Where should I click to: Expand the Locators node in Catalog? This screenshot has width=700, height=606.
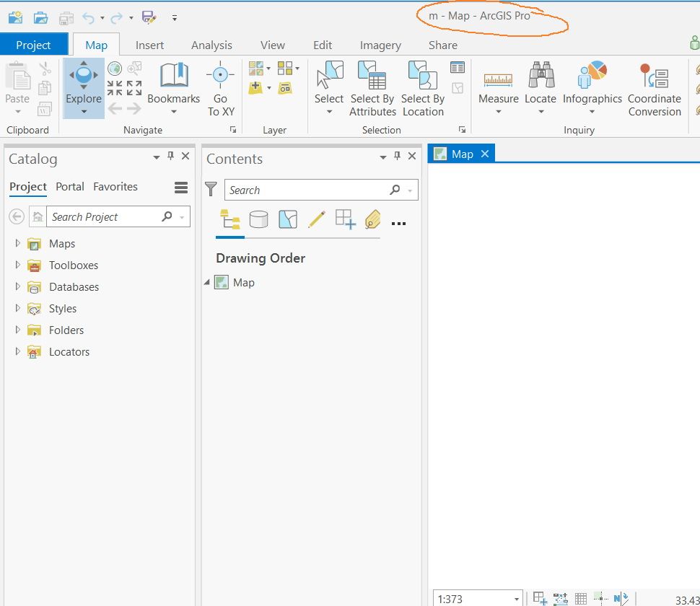click(17, 351)
